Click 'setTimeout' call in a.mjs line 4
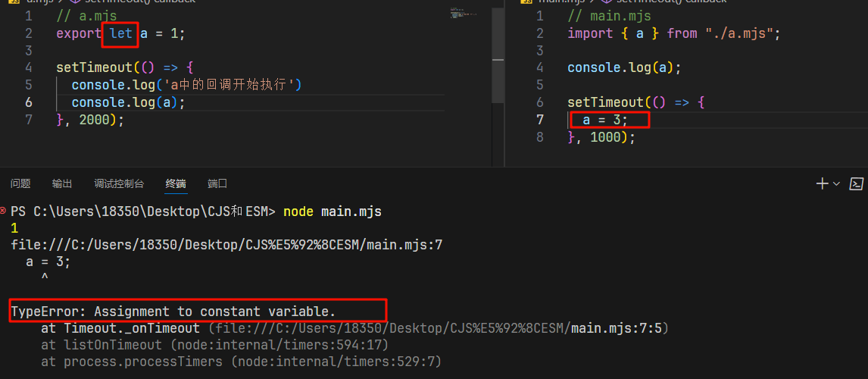Screen dimensions: 868x379 tap(94, 67)
